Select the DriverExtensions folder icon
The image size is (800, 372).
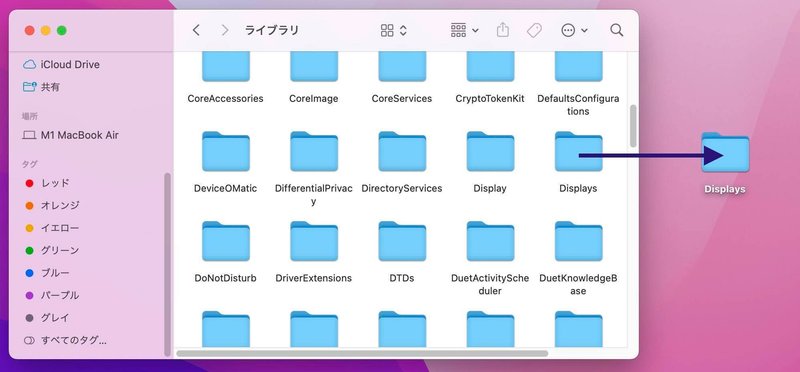point(314,241)
